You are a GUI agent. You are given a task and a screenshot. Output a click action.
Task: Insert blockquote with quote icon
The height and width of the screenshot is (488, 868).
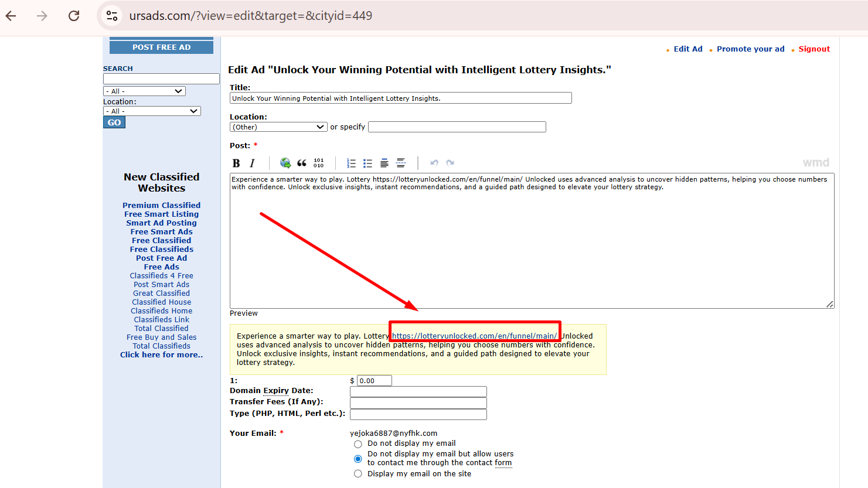pyautogui.click(x=302, y=163)
